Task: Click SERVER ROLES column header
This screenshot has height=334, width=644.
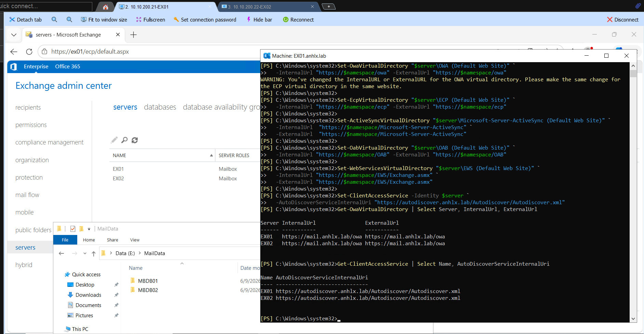Action: (234, 155)
